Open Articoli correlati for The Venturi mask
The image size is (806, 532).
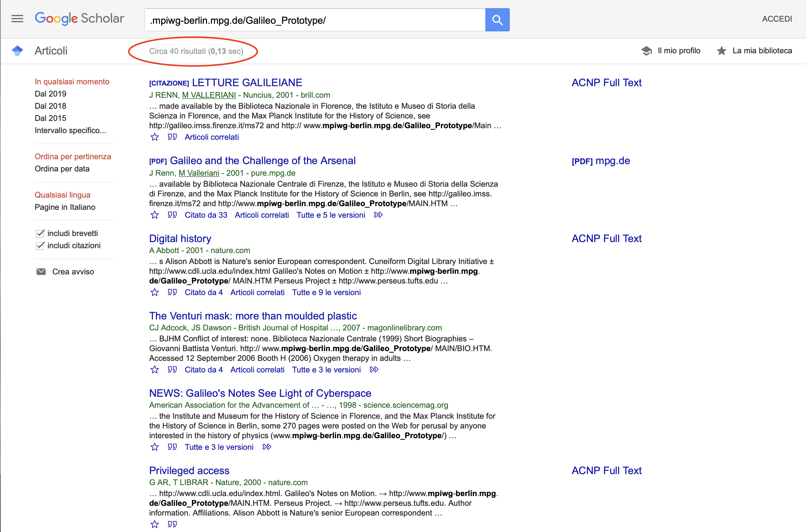point(258,370)
